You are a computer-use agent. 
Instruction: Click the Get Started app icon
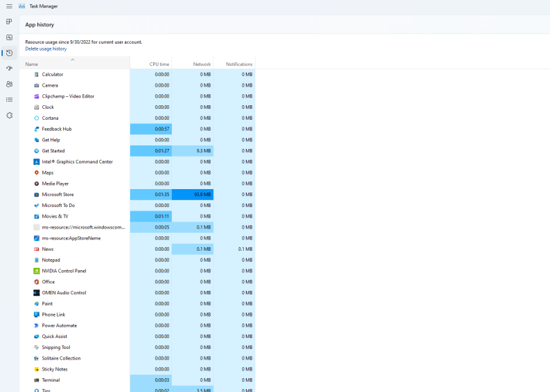pyautogui.click(x=37, y=151)
